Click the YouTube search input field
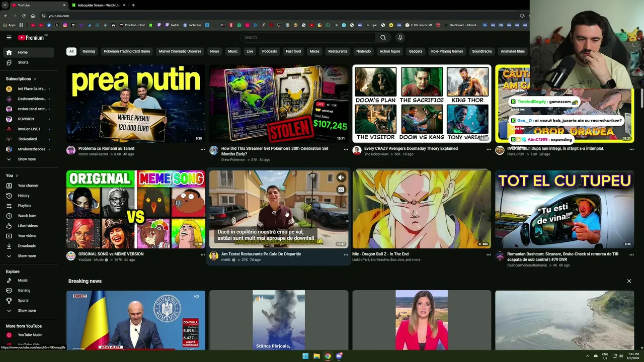This screenshot has width=644, height=362. coord(308,37)
